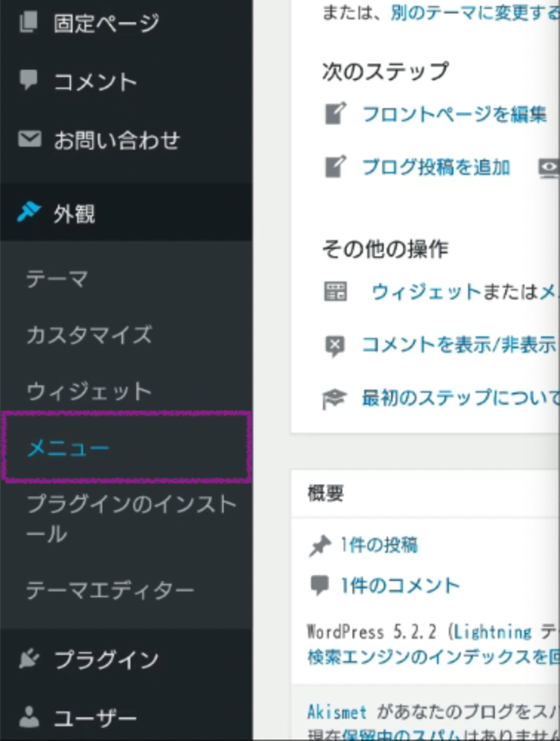Click the widget grid icon
The height and width of the screenshot is (741, 560).
(x=336, y=291)
